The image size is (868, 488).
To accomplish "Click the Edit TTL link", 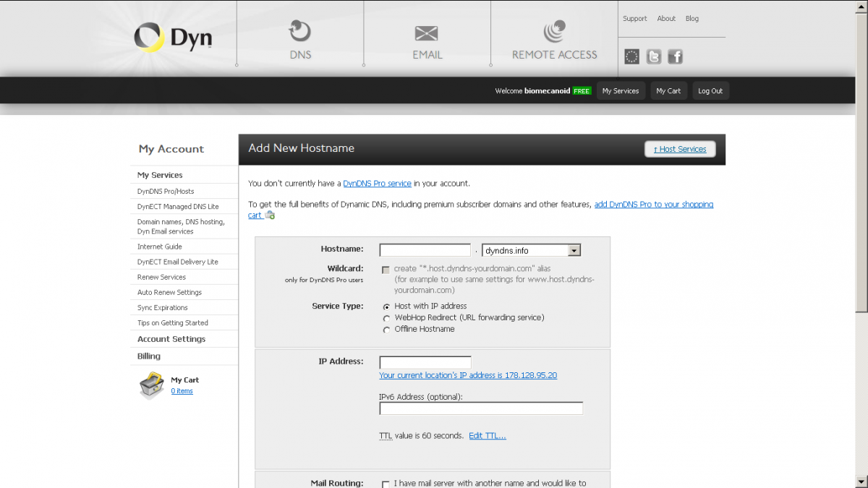I will tap(488, 436).
